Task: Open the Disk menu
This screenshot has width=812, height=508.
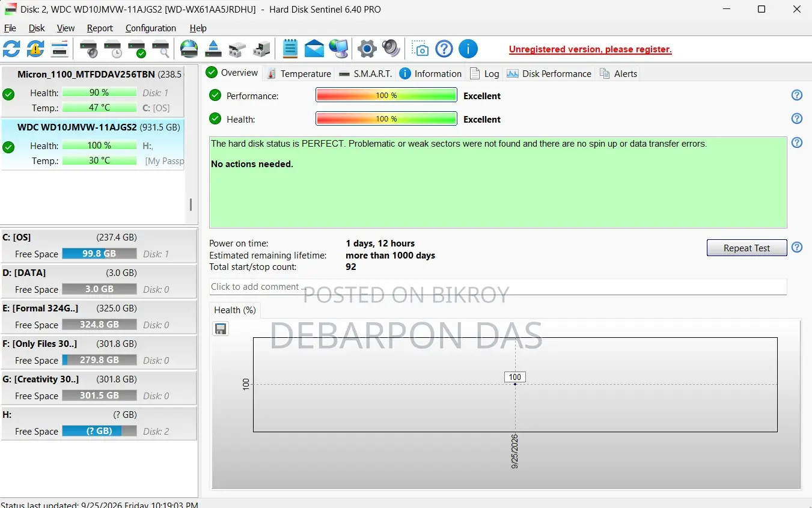Action: pos(37,28)
